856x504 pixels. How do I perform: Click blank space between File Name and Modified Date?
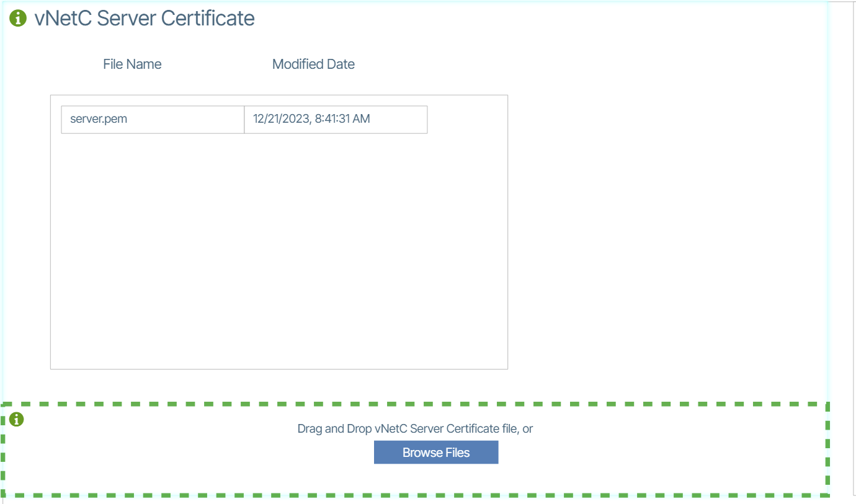pyautogui.click(x=217, y=64)
